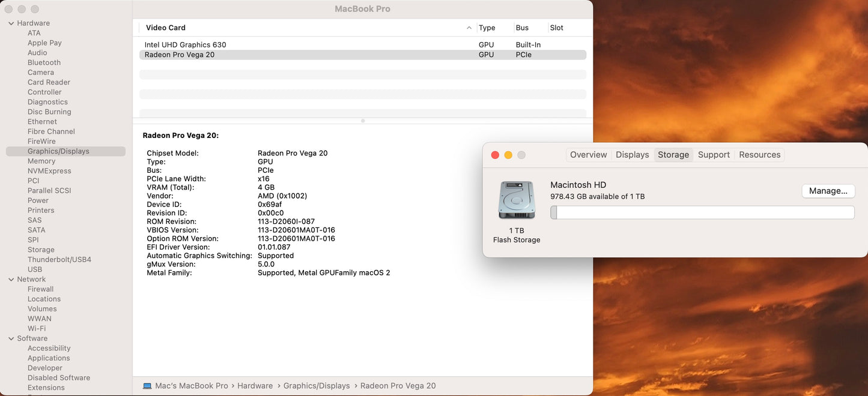Viewport: 868px width, 396px height.
Task: Select Memory in the Hardware list
Action: [41, 161]
